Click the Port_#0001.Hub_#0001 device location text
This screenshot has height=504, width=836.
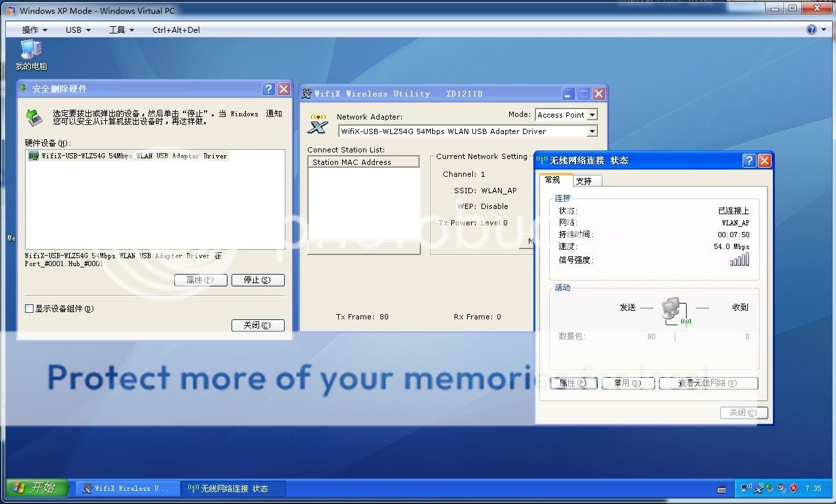pyautogui.click(x=64, y=263)
